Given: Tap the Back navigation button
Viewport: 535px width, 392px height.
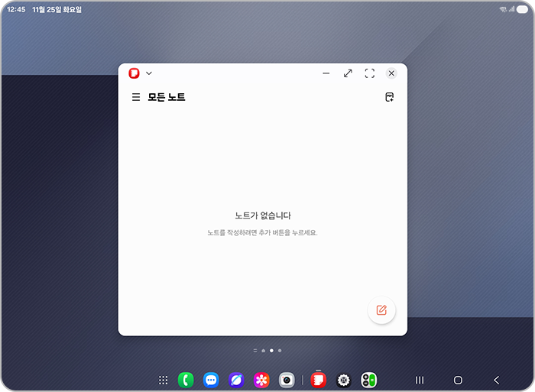Looking at the screenshot, I should coord(497,380).
